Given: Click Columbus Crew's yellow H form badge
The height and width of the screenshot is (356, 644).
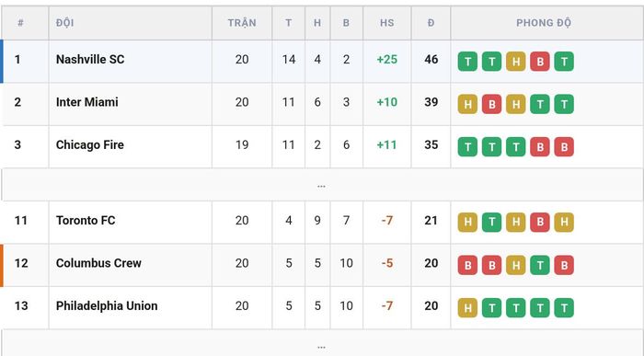Looking at the screenshot, I should [516, 265].
